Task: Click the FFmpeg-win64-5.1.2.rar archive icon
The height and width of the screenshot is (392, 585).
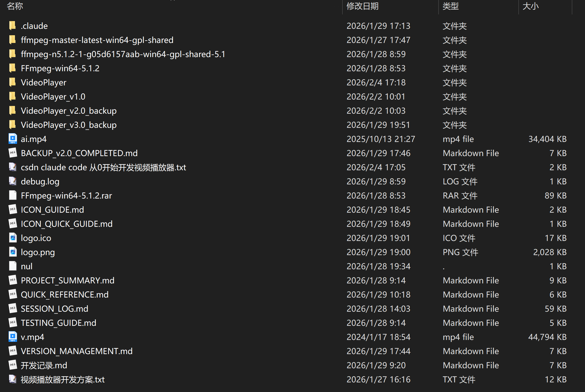Action: [x=13, y=195]
